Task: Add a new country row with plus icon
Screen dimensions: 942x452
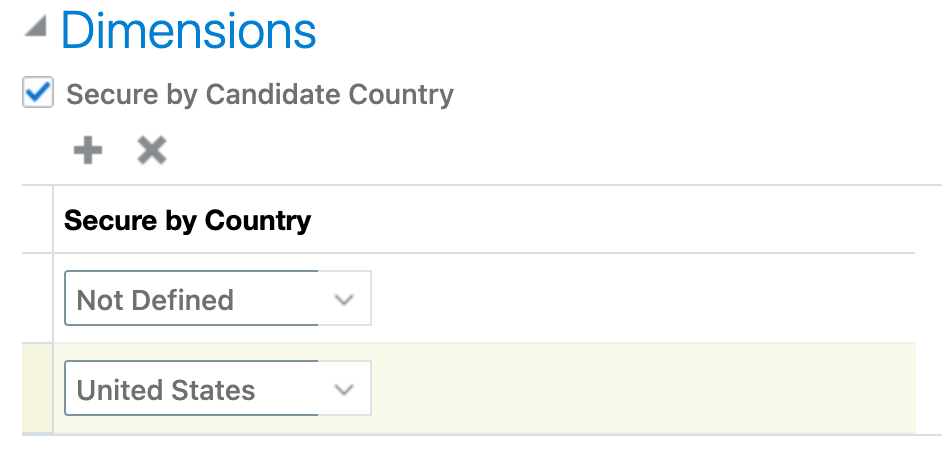Action: 88,151
